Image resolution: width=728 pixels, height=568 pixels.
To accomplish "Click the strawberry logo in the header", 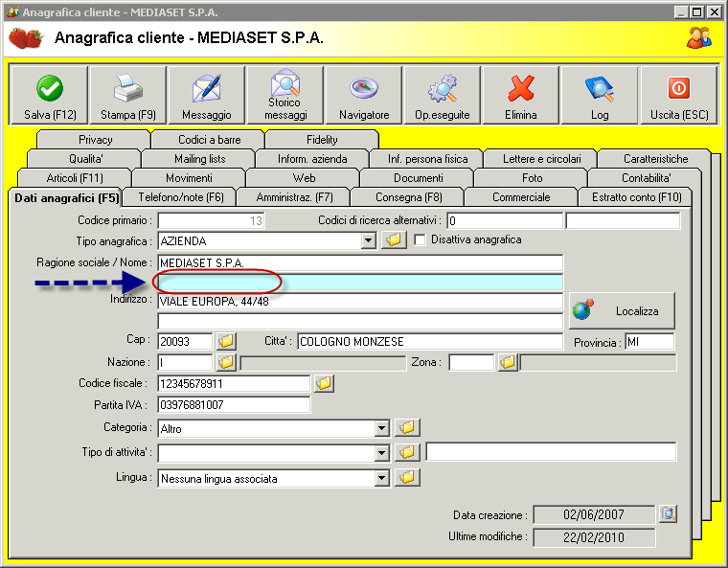I will click(x=26, y=38).
